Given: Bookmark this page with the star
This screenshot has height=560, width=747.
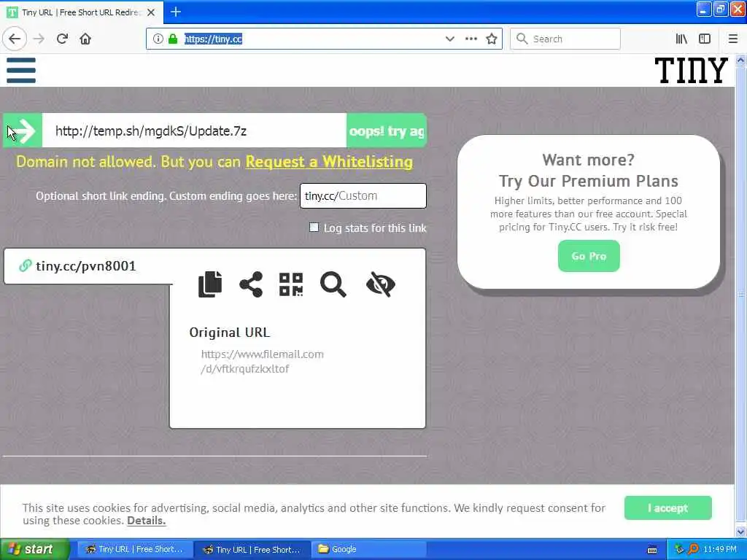Looking at the screenshot, I should (x=492, y=39).
